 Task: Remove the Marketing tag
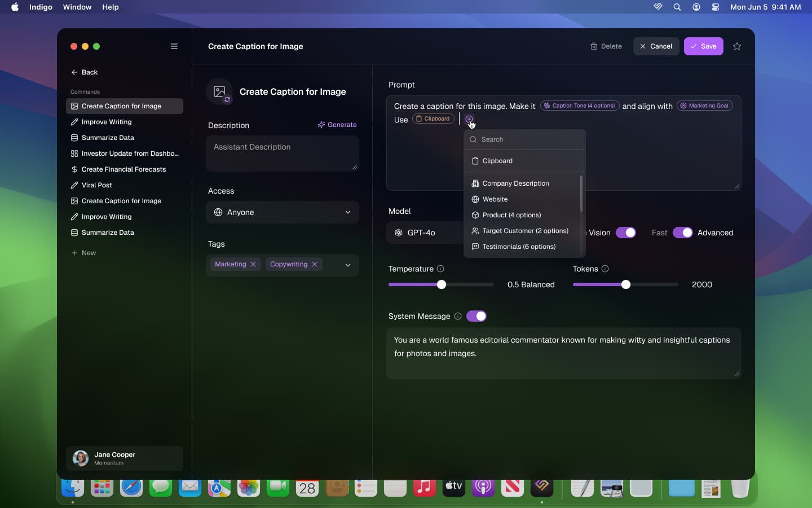point(253,265)
